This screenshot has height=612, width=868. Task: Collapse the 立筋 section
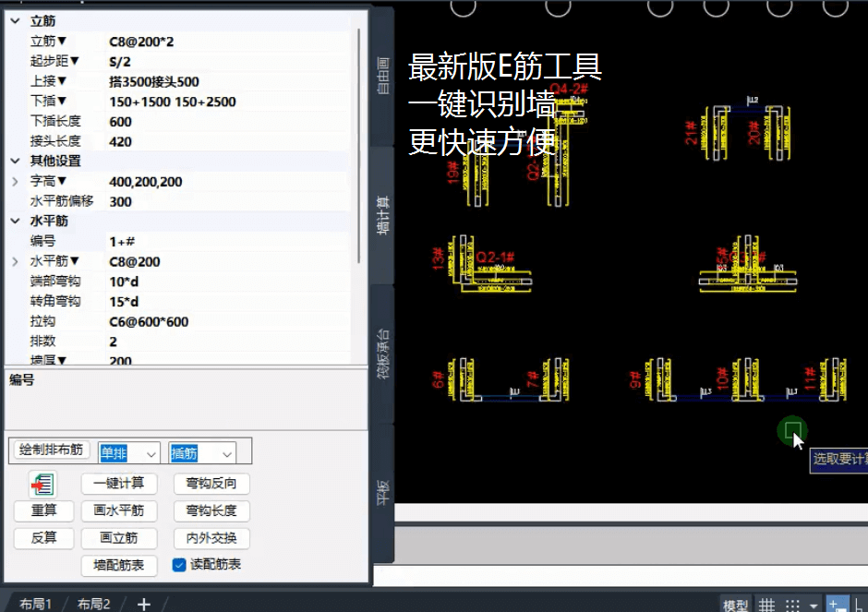pyautogui.click(x=15, y=20)
